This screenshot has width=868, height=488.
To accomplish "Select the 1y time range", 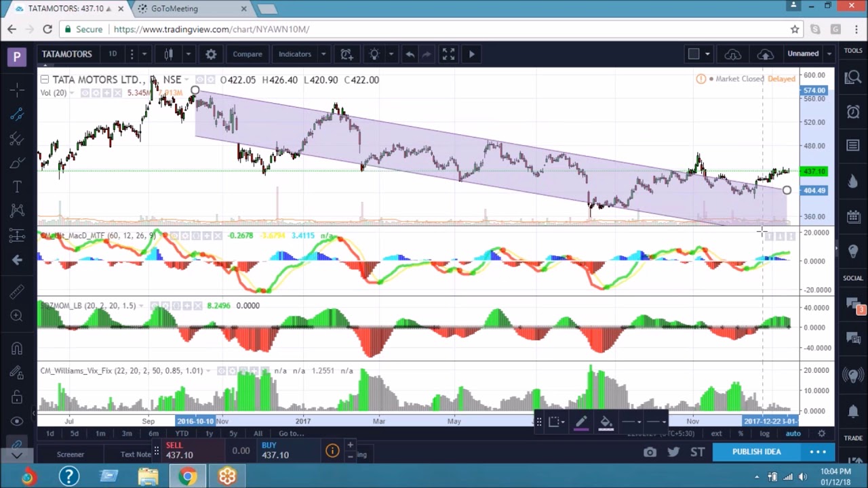I will (209, 434).
